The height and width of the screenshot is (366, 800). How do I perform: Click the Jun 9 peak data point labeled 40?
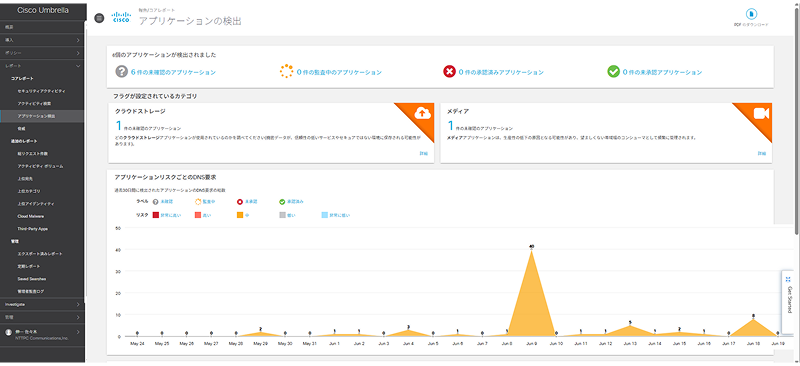[531, 250]
